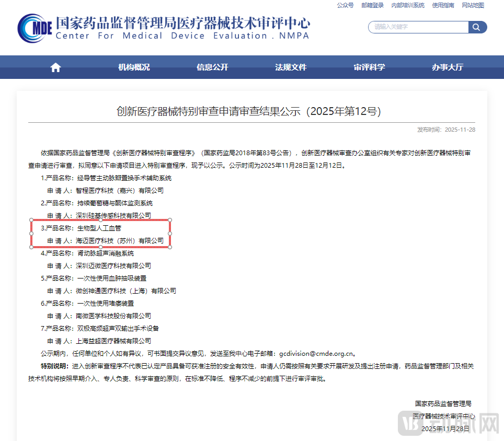Select applicant 深圳硅基传感科技有限公司
504x441 pixels.
coord(113,215)
